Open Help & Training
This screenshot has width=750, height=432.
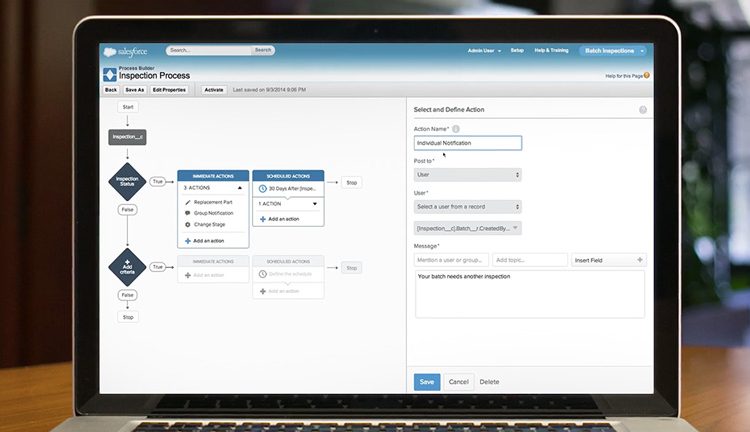(551, 50)
